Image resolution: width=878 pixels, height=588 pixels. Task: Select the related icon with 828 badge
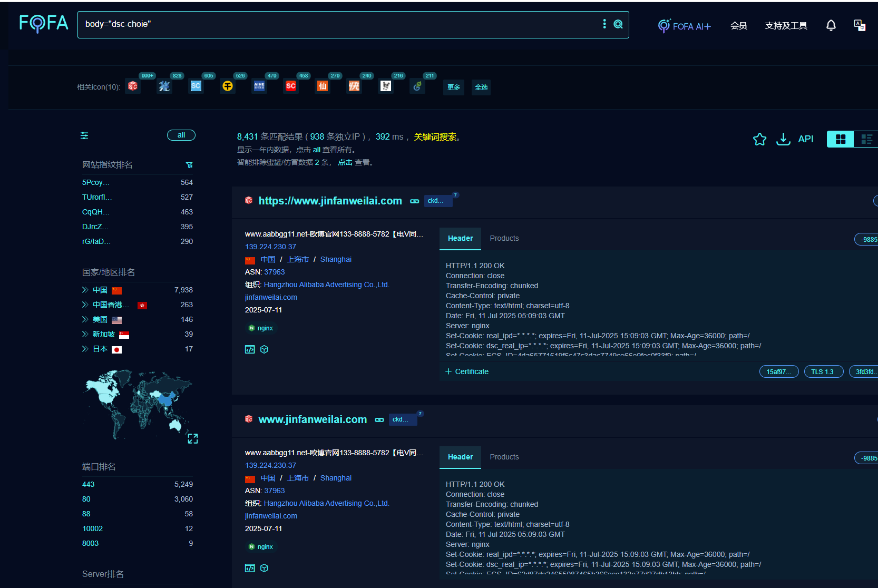pos(164,86)
